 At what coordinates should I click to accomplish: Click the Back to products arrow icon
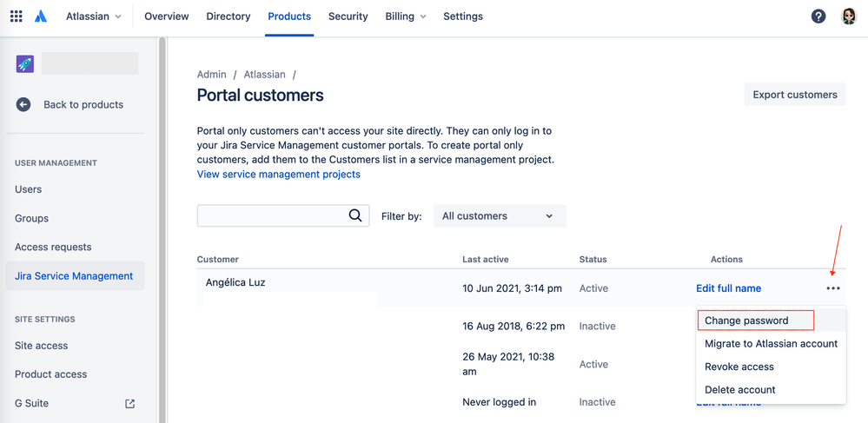[23, 104]
